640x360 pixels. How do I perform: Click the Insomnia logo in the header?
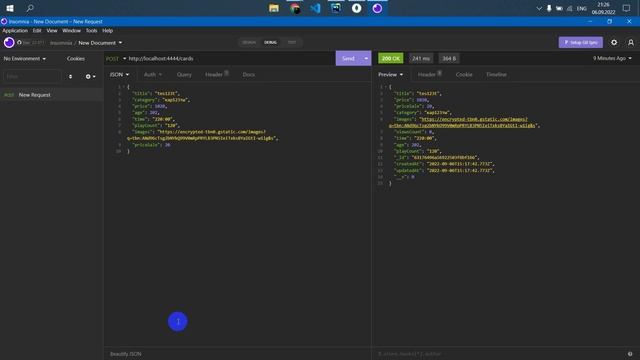(9, 42)
